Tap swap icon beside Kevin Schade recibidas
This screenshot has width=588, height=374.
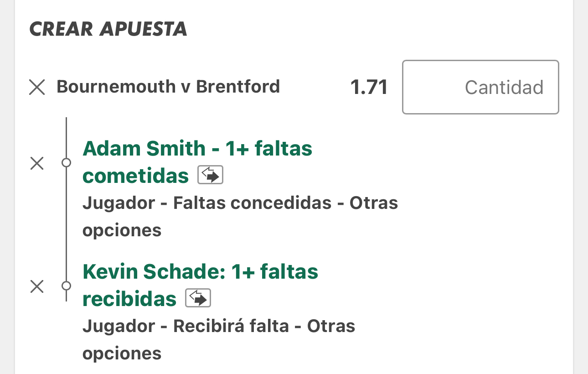tap(198, 298)
